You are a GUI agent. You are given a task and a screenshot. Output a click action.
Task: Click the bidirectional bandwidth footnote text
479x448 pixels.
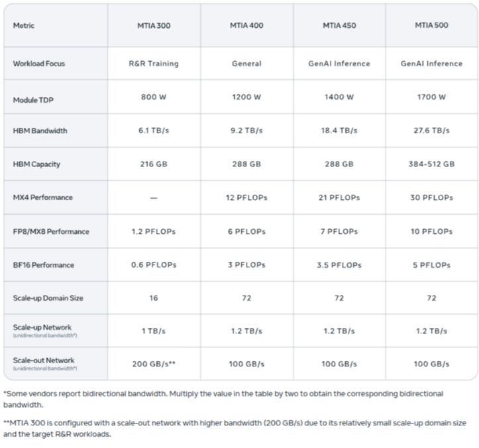(223, 398)
